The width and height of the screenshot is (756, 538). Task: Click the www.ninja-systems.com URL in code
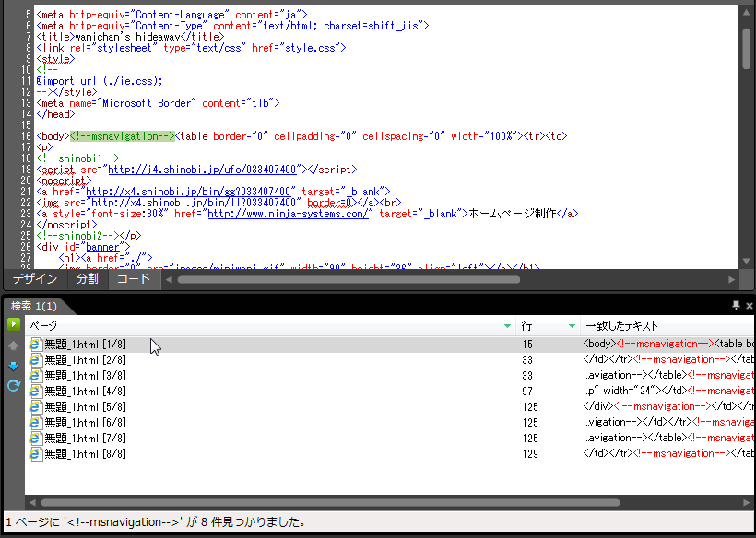pos(288,214)
